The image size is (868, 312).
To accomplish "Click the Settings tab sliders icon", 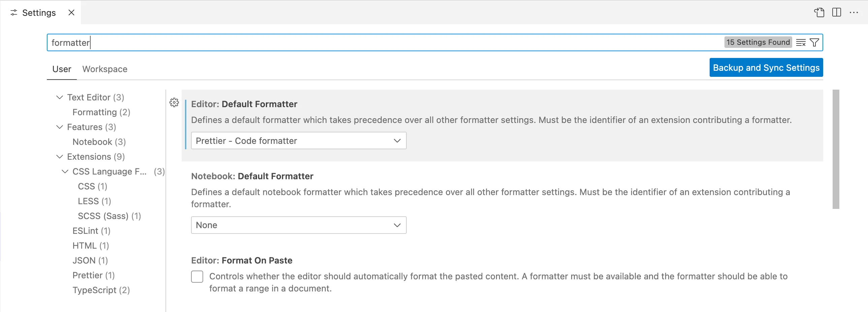I will pos(14,12).
